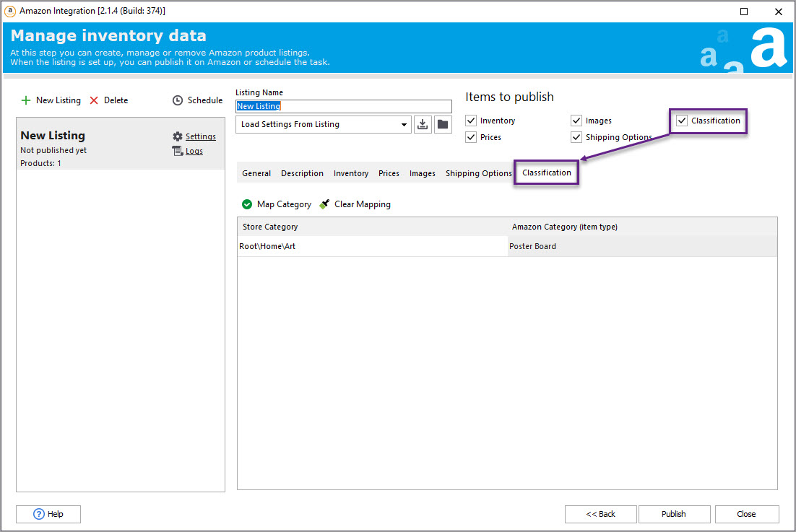Click the << Back button
Screen dimensions: 796x532
[x=600, y=514]
